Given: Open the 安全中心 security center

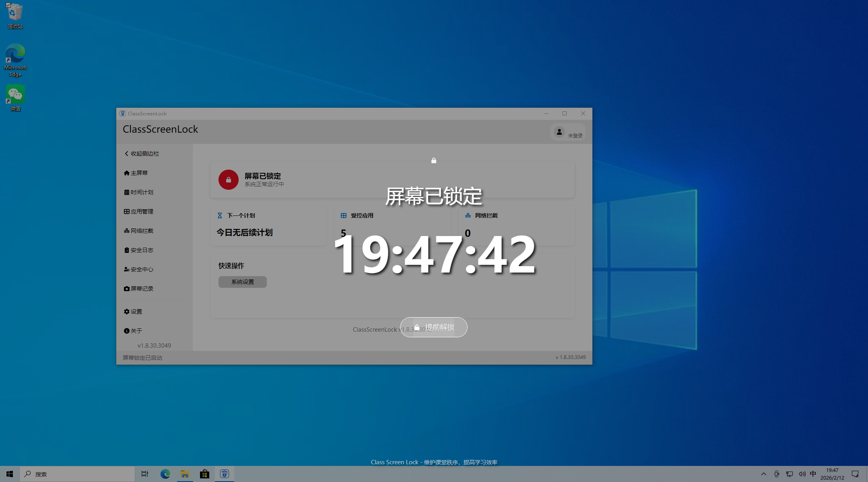Looking at the screenshot, I should coord(142,269).
